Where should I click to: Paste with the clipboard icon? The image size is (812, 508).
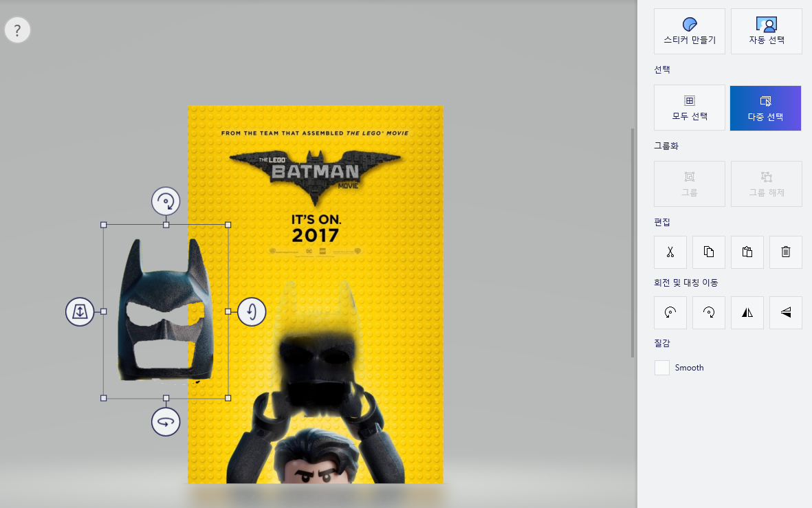(x=747, y=252)
